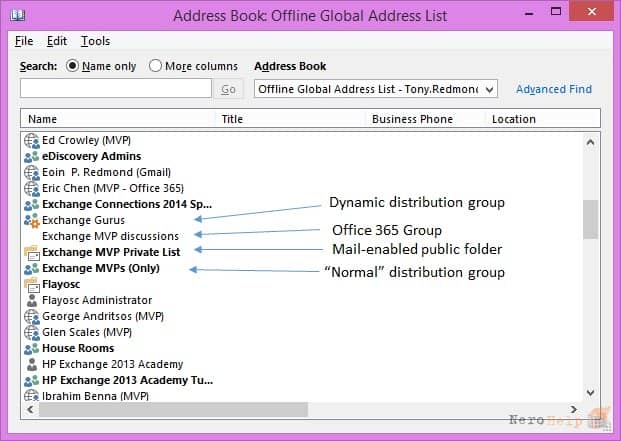This screenshot has height=441, width=621.
Task: Close the Address Book window
Action: click(x=592, y=11)
